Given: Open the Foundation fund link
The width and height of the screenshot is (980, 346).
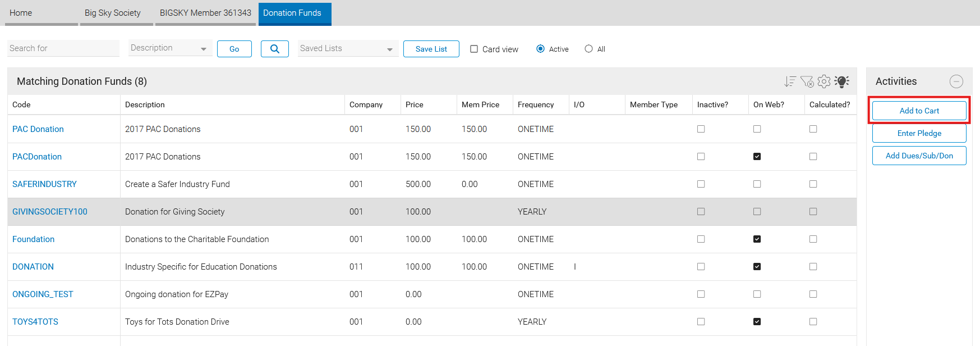Looking at the screenshot, I should tap(34, 239).
